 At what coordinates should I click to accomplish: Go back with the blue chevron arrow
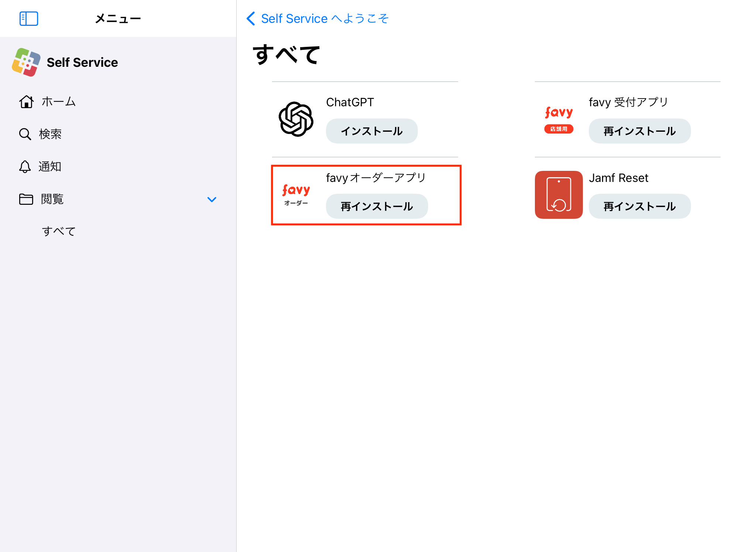(x=251, y=18)
